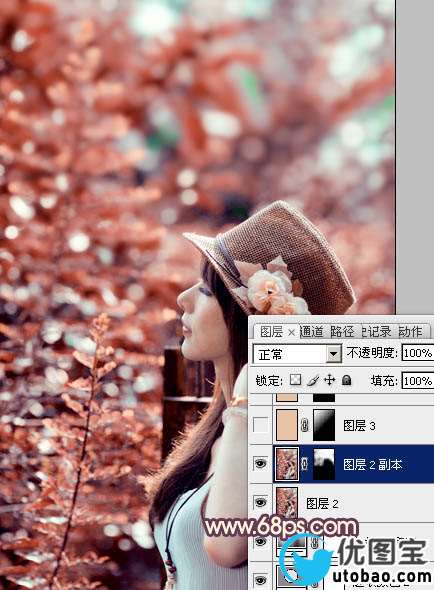Viewport: 434px width, 590px height.
Task: Select the gradient mask thumbnail of 图层 3
Action: [324, 425]
